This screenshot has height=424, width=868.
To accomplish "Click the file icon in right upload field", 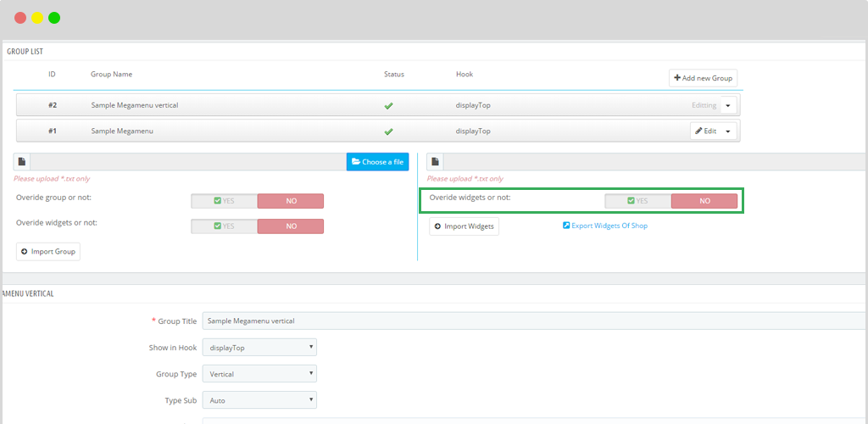I will 436,162.
